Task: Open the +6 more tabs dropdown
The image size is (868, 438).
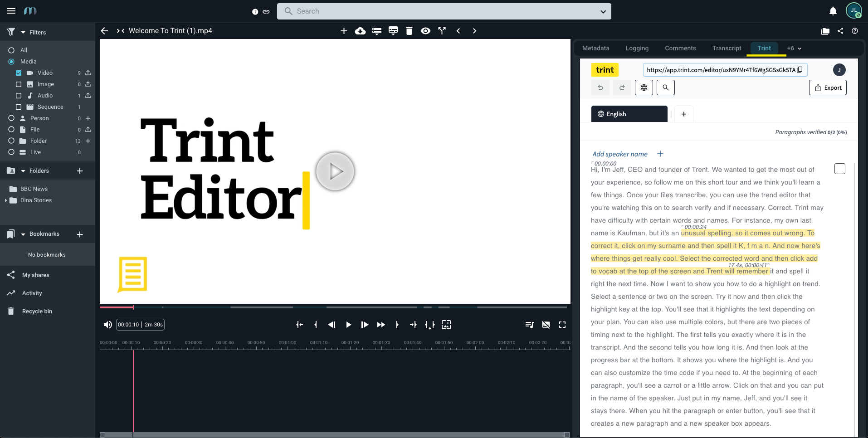Action: [795, 49]
